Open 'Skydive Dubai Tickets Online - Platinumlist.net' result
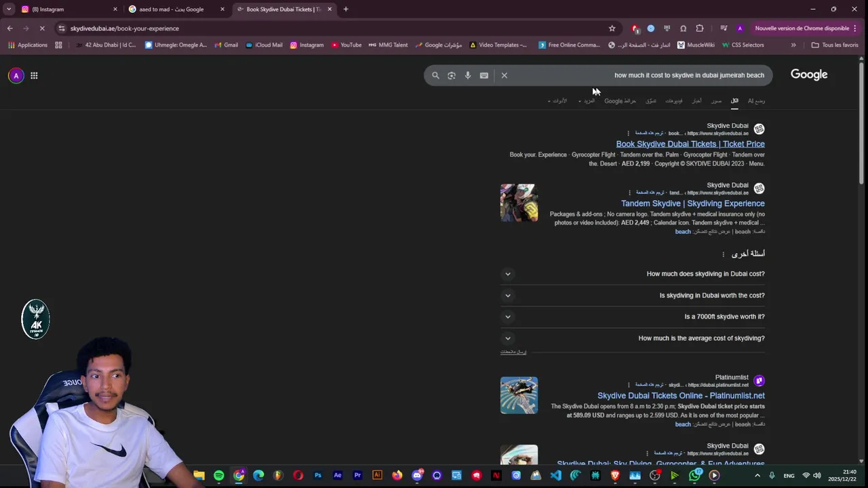This screenshot has width=868, height=488. coord(681,396)
